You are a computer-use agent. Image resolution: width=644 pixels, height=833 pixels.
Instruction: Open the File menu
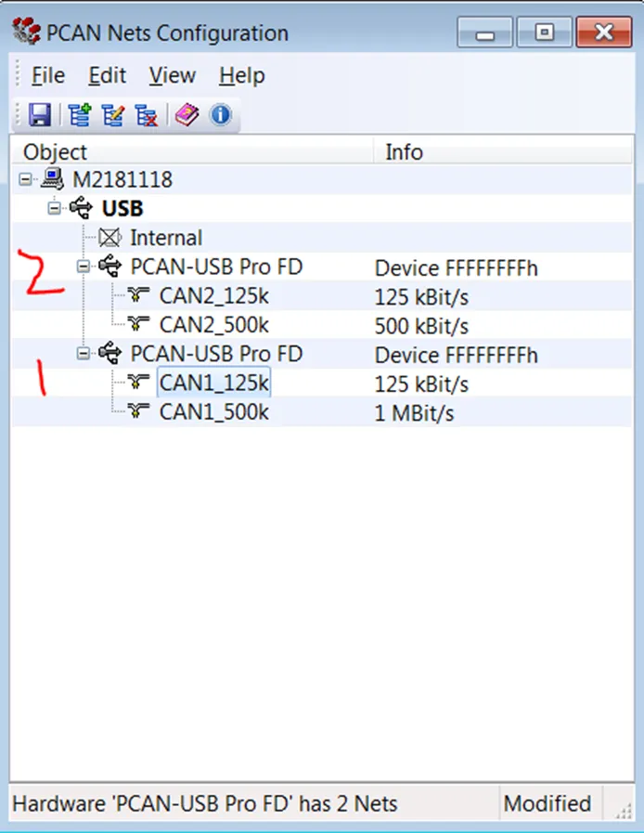coord(47,75)
